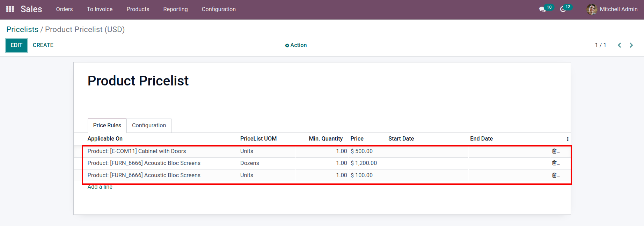Open the Mitchell Admin user menu
The height and width of the screenshot is (226, 644).
point(612,9)
